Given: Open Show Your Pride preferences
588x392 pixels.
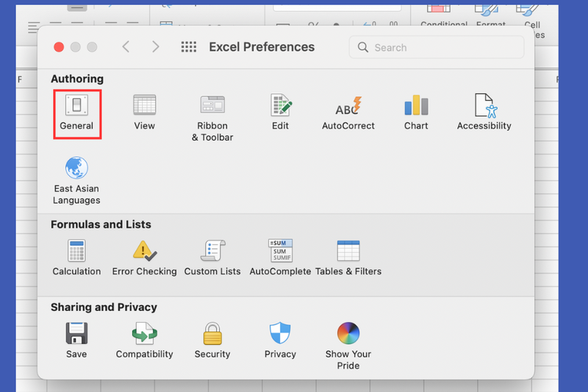Looking at the screenshot, I should tap(348, 346).
